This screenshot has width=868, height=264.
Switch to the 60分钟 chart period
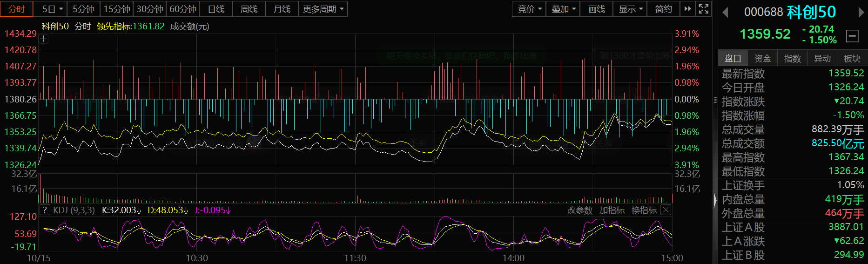(x=183, y=9)
